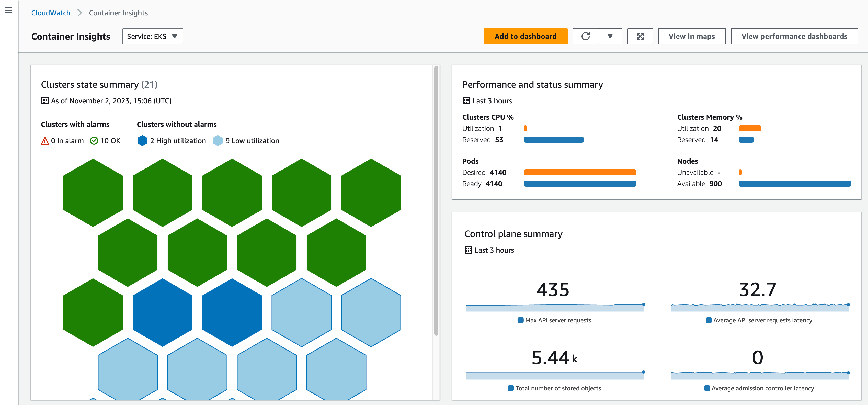Open the refresh options dropdown arrow
868x405 pixels.
[610, 36]
